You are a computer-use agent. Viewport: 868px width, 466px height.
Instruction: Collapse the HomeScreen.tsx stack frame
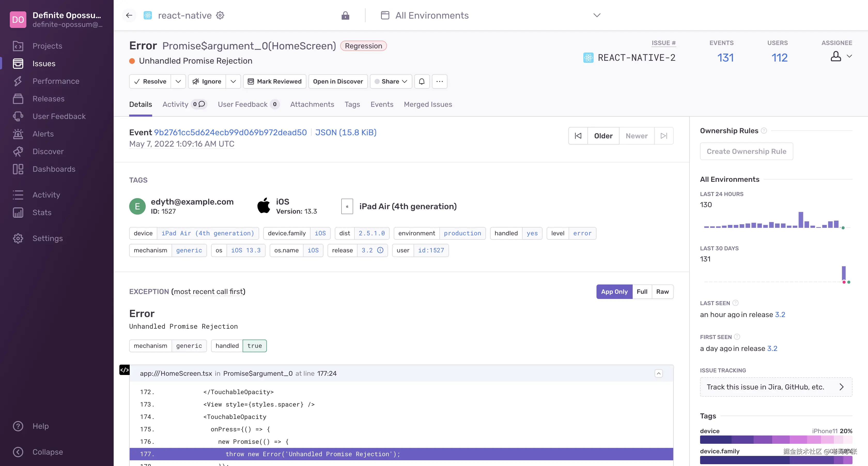click(658, 373)
